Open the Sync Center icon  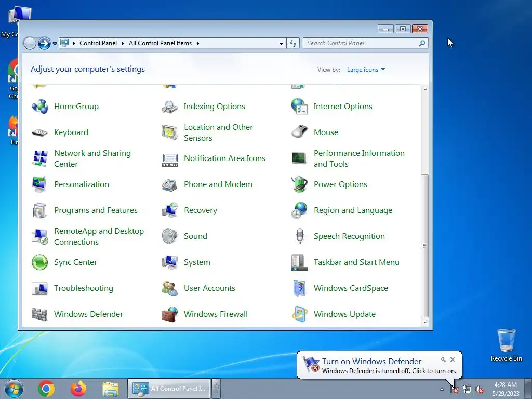(x=40, y=262)
